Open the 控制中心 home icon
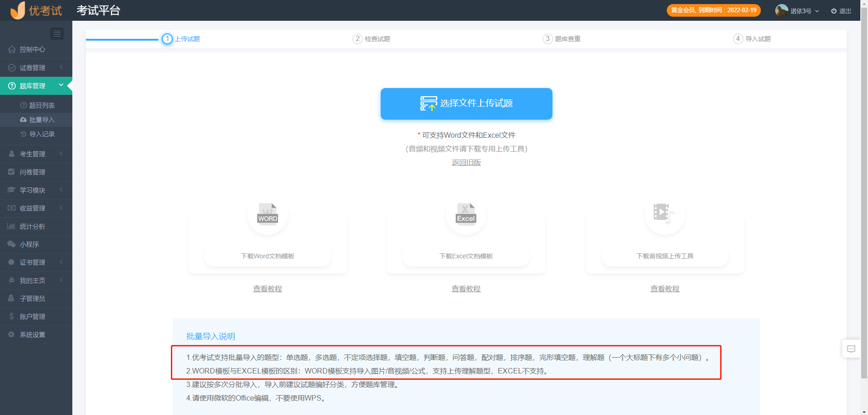This screenshot has width=868, height=415. click(12, 49)
